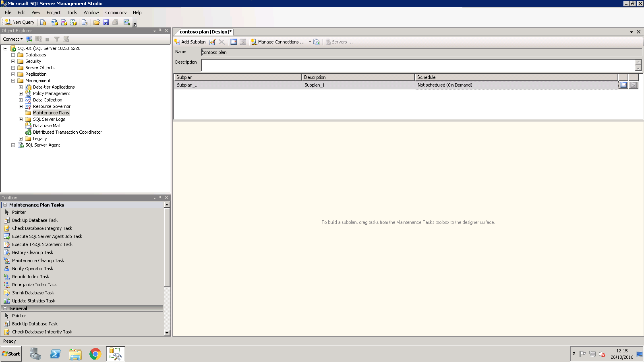Click into the Description text field
The height and width of the screenshot is (362, 644).
click(418, 65)
